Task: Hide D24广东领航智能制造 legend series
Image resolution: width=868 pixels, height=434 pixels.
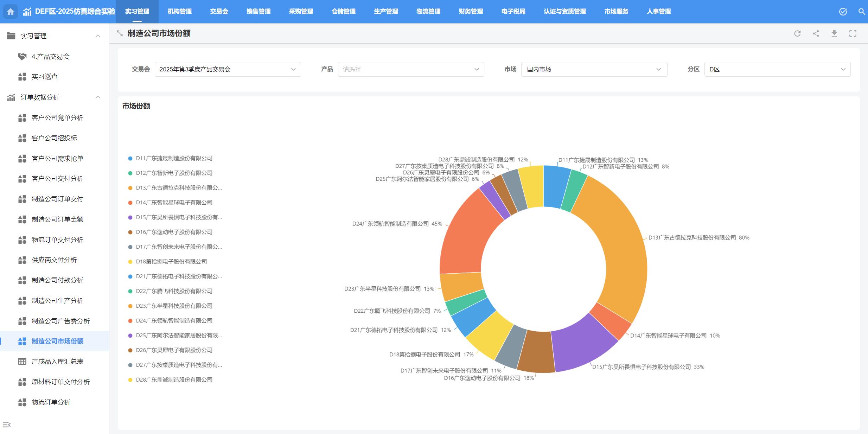Action: [174, 321]
